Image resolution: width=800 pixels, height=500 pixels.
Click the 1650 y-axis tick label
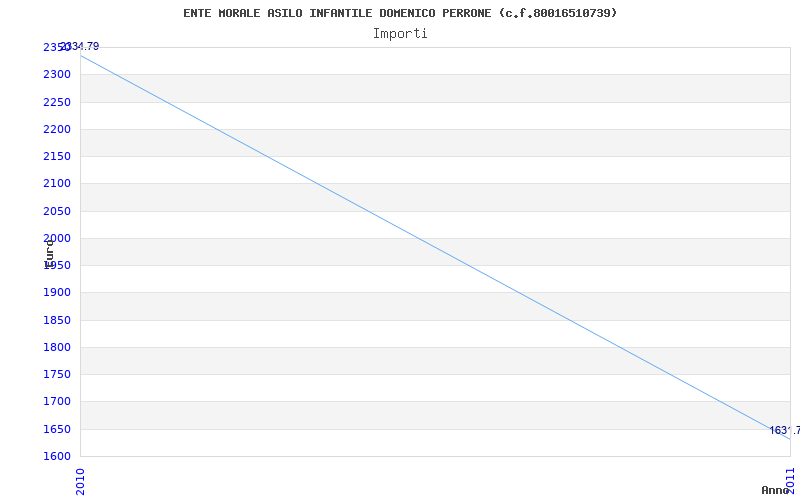[x=57, y=429]
